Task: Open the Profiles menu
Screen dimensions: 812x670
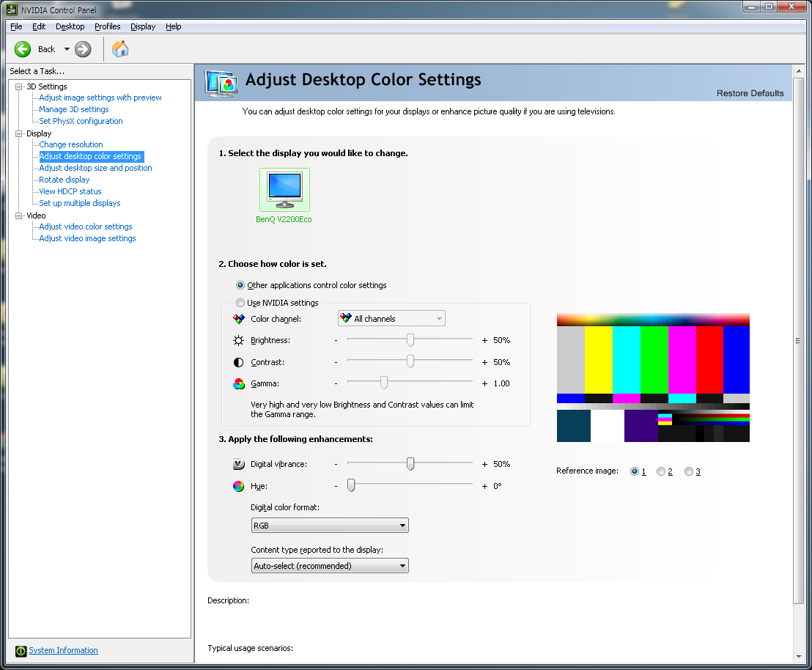Action: [x=107, y=26]
